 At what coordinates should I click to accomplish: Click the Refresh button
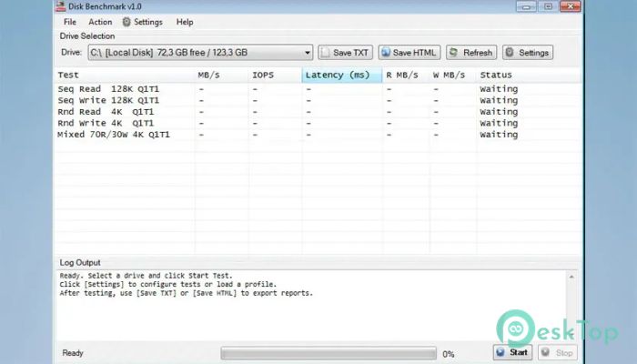click(x=471, y=53)
